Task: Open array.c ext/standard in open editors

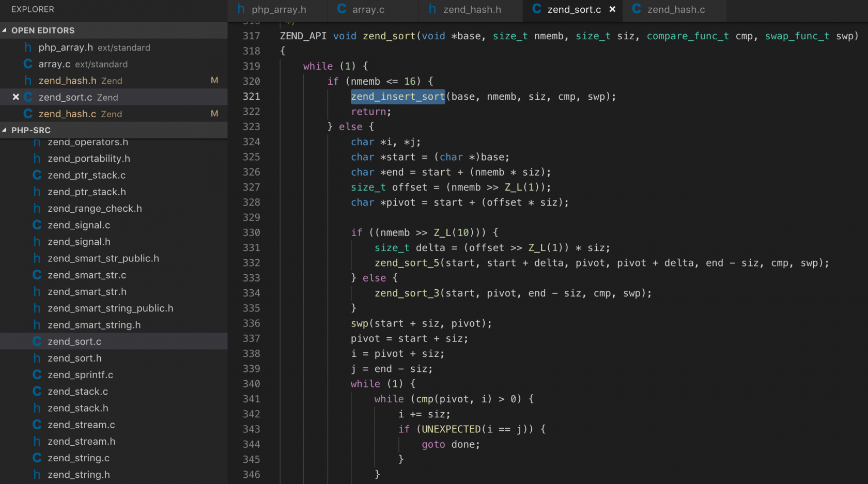Action: click(114, 64)
